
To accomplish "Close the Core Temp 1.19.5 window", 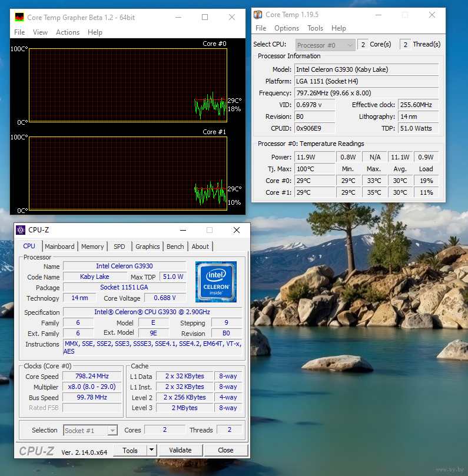I will tap(433, 15).
